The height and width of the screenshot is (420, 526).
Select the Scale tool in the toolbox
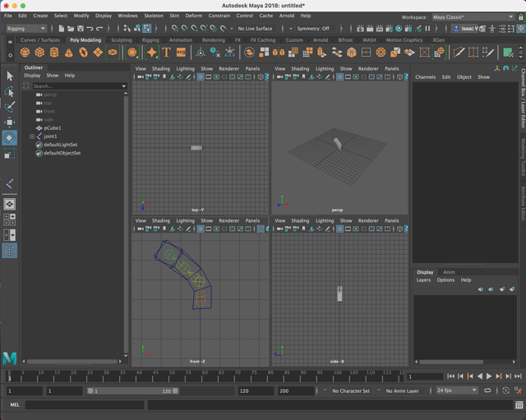coord(9,154)
